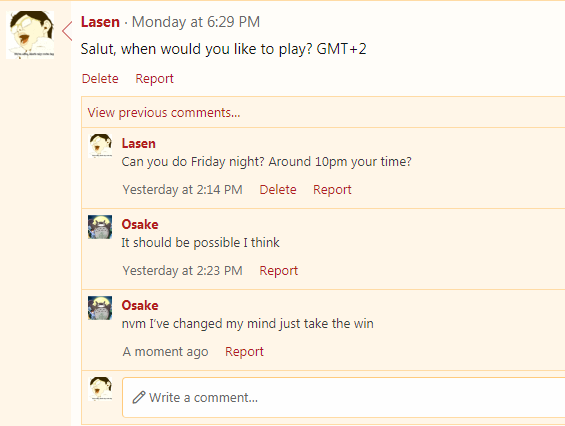Delete the comment posted Yesterday at 2:14 PM

click(278, 190)
